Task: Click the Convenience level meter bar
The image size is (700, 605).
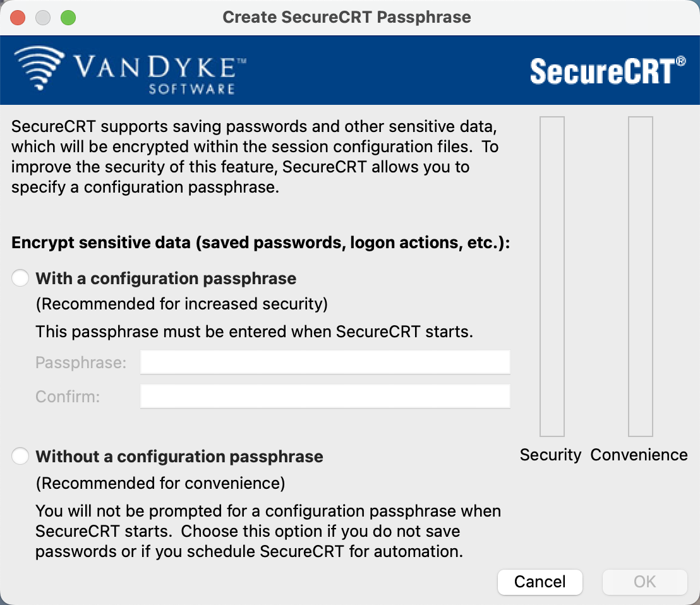Action: [x=640, y=277]
